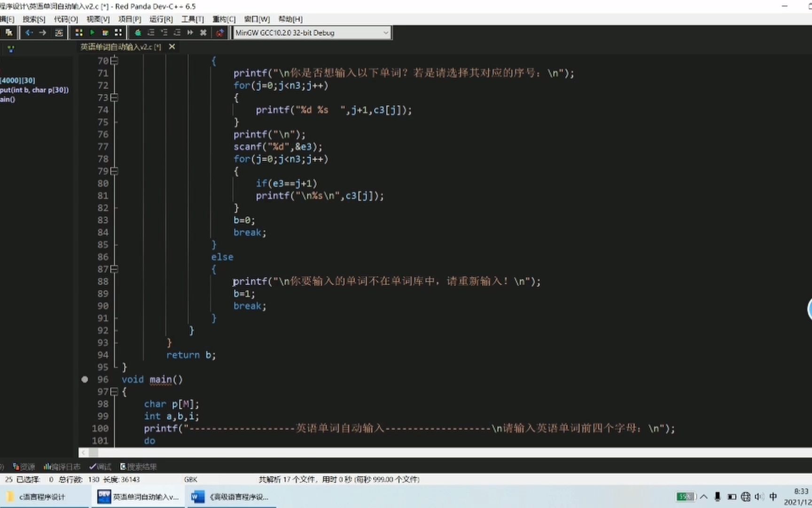Image resolution: width=812 pixels, height=508 pixels.
Task: Select the put(int b, char p[30]) function entry
Action: [x=34, y=90]
